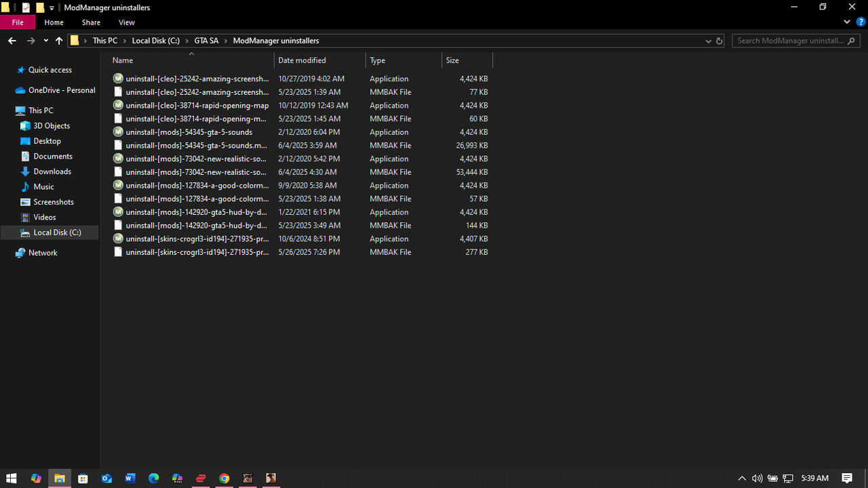Expand chevron after GTA SA in breadcrumb
Viewport: 868px width, 488px height.
coord(226,41)
